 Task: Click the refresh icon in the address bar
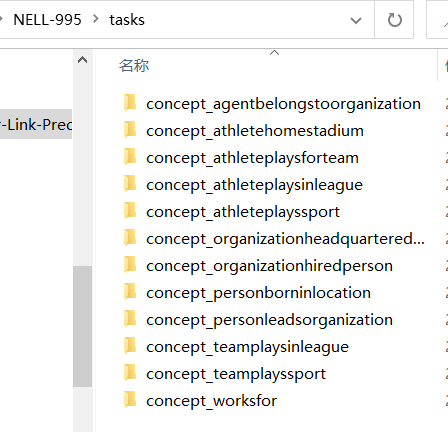[395, 20]
